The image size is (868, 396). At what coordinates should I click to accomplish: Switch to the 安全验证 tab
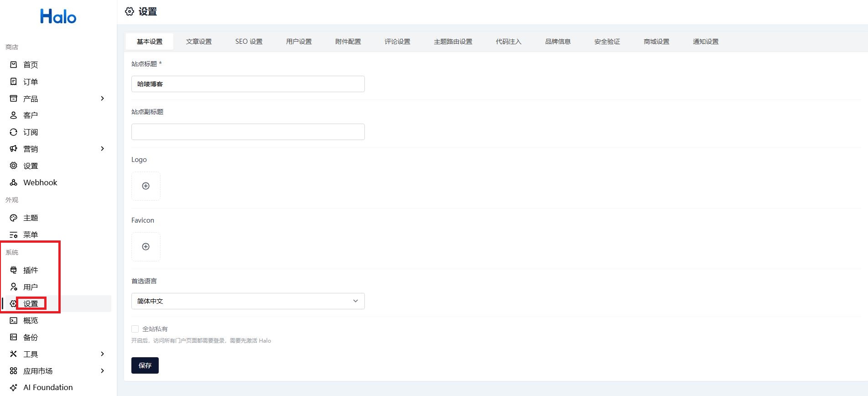tap(608, 42)
